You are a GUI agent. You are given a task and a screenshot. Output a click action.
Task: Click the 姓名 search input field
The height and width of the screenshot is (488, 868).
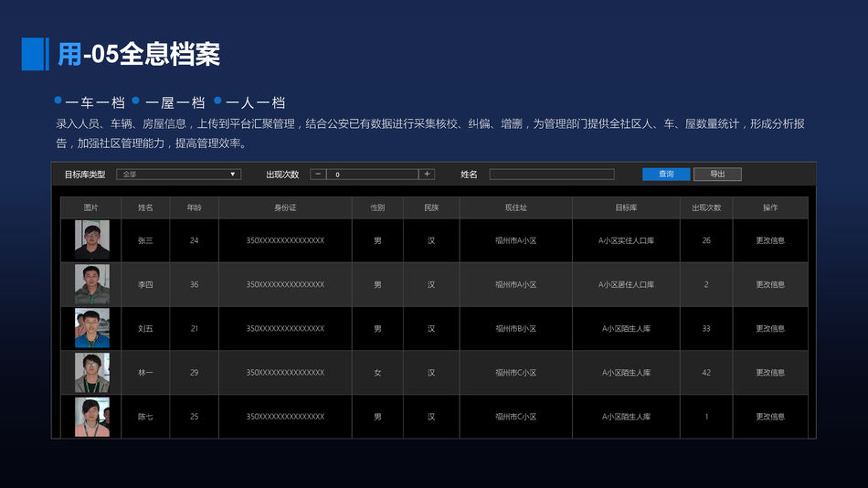click(552, 174)
